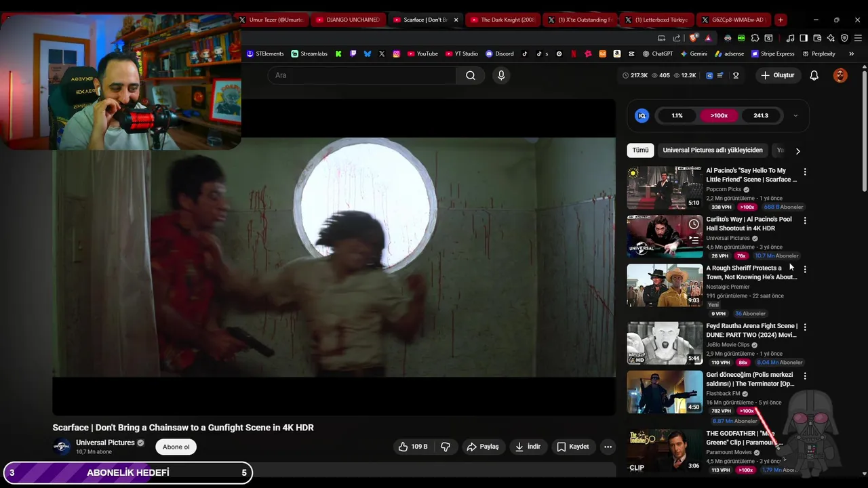Click the Ara search input field
The image size is (868, 488).
[x=362, y=75]
